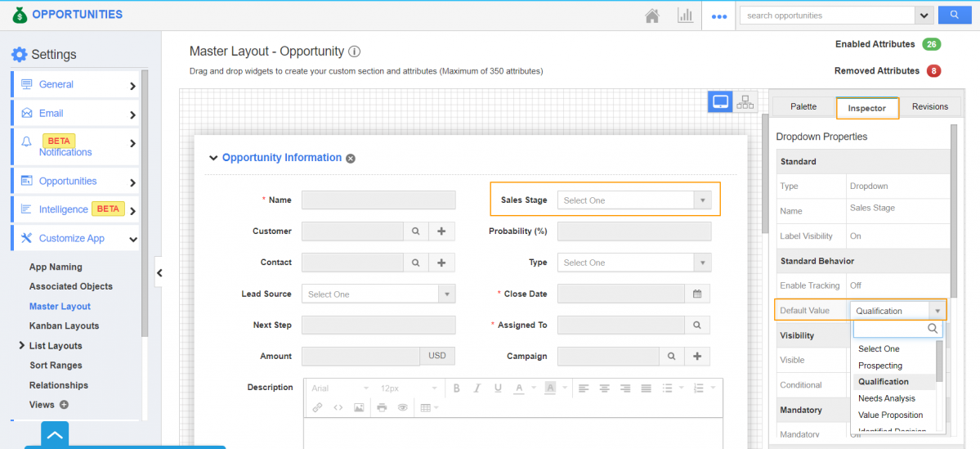Select Needs Analysis from default value list

pyautogui.click(x=886, y=398)
